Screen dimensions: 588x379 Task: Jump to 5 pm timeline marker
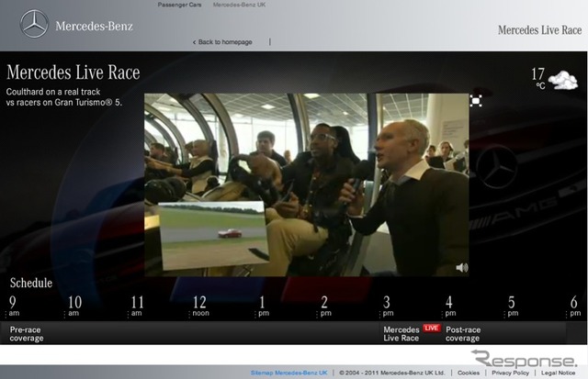coord(513,306)
